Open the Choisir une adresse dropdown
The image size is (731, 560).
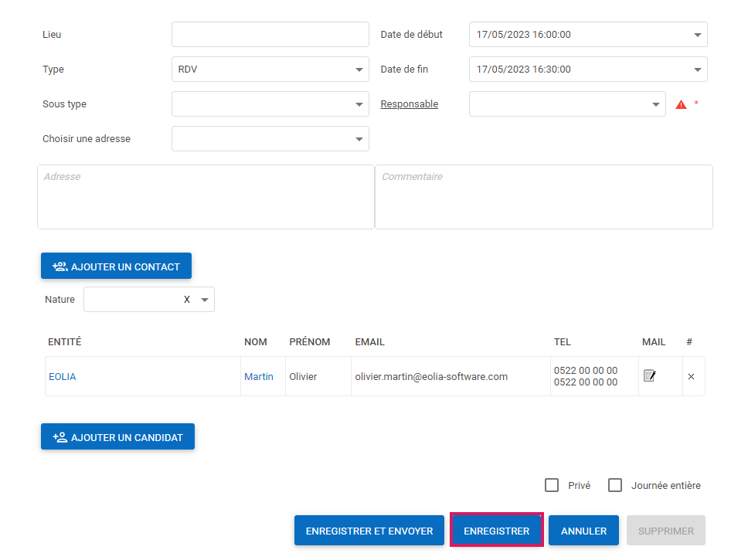point(359,139)
